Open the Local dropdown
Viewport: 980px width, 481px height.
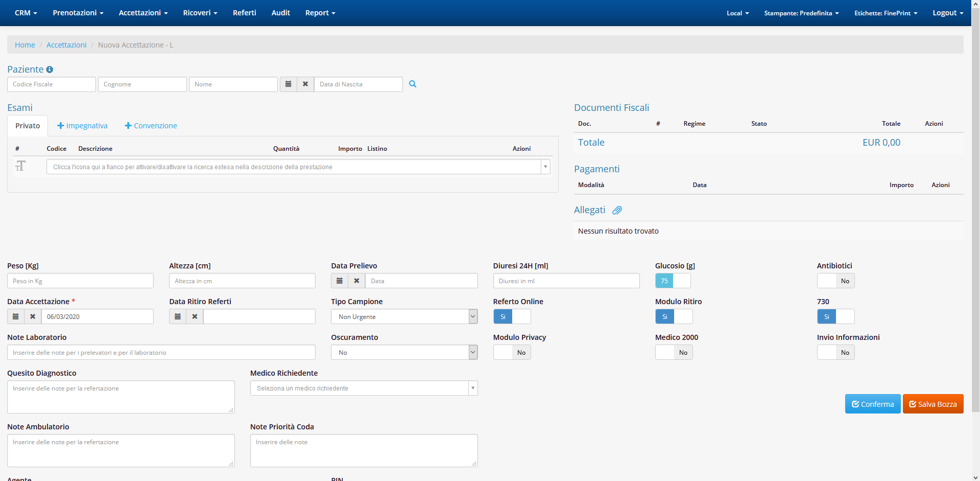tap(738, 13)
